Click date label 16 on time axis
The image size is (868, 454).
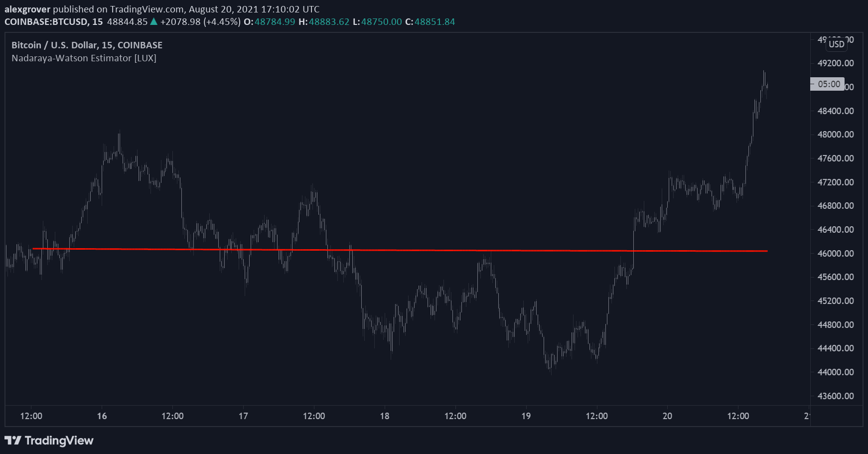[x=102, y=416]
